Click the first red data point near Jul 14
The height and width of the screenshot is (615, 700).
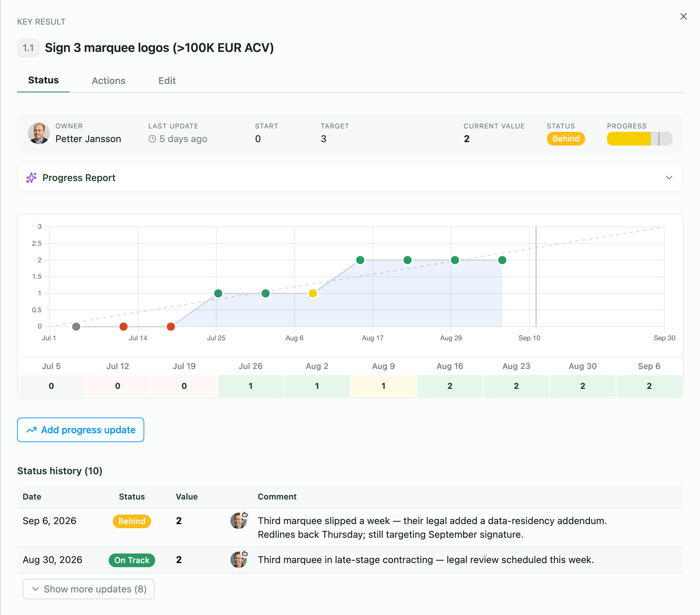click(124, 327)
